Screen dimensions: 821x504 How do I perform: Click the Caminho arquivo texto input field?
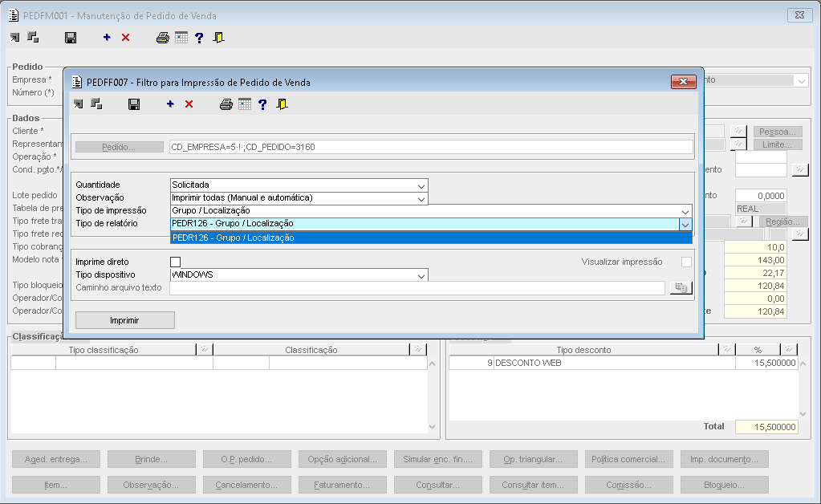417,288
